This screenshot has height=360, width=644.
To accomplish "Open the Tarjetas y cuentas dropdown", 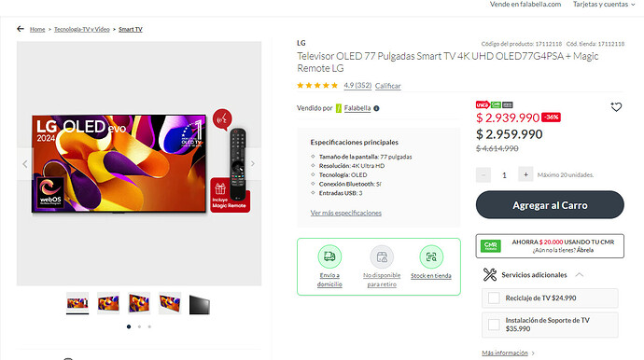I will [604, 4].
